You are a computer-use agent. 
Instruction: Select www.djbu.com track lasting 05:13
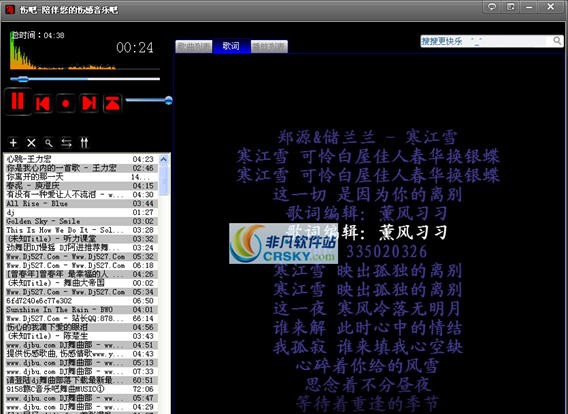coord(81,363)
